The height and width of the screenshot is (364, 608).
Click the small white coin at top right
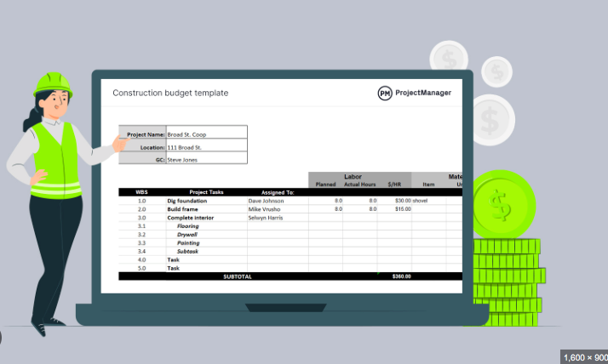tap(496, 71)
